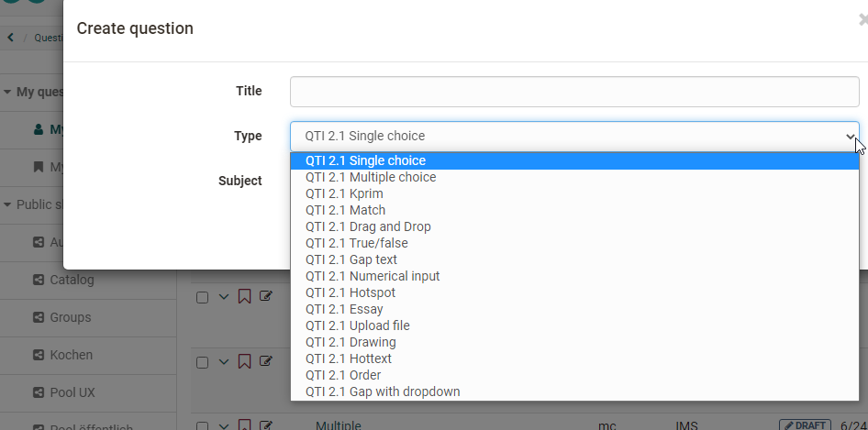Expand details chevron of second question row
This screenshot has width=868, height=430.
click(x=223, y=362)
